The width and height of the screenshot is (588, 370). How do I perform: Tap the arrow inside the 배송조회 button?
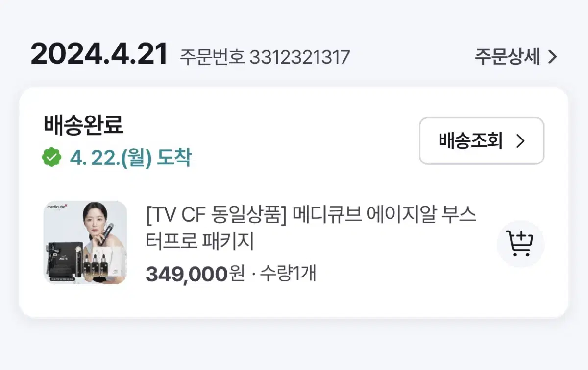pos(521,141)
